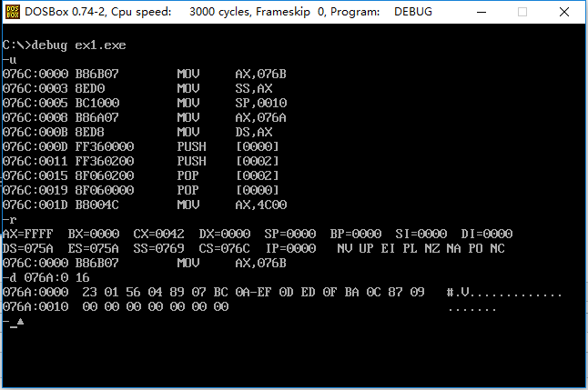Click the AX=FFFF register value
Viewport: 588px width, 390px height.
27,235
